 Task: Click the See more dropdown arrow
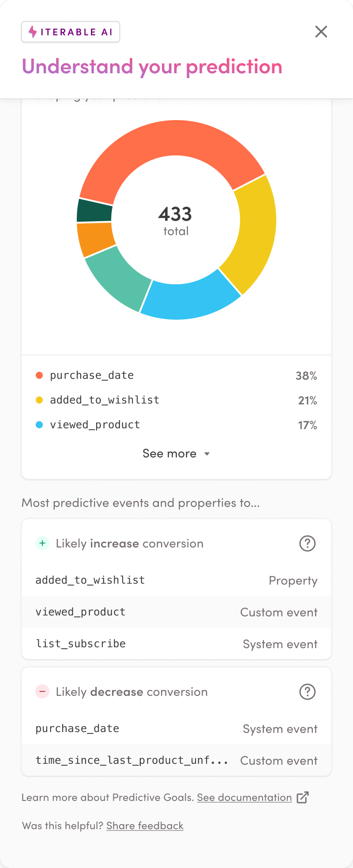(207, 454)
